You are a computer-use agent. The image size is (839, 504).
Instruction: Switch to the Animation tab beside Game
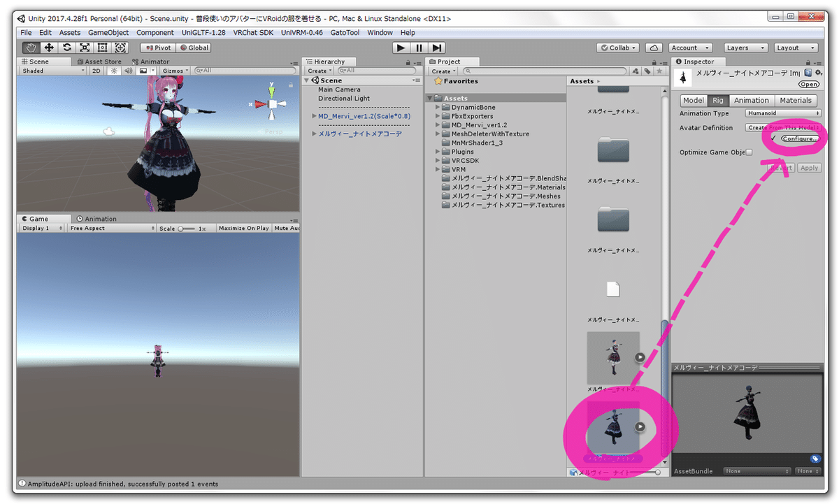pyautogui.click(x=97, y=219)
